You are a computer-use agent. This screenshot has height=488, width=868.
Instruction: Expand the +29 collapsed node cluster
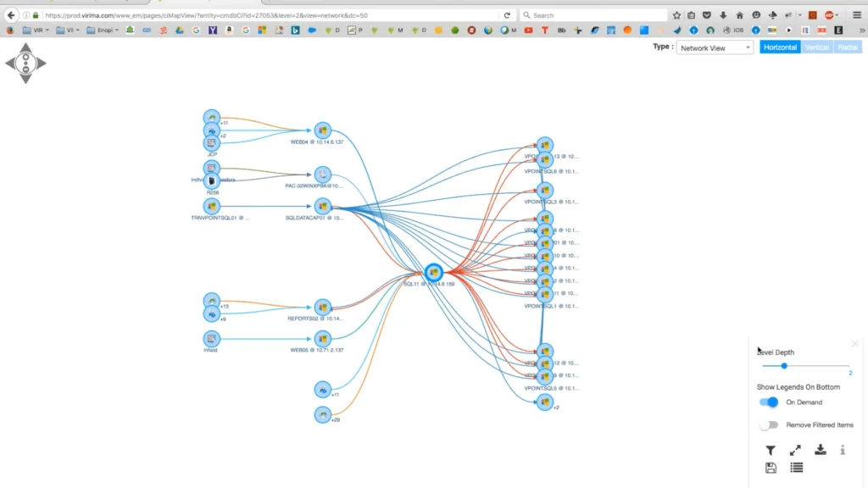pyautogui.click(x=322, y=414)
